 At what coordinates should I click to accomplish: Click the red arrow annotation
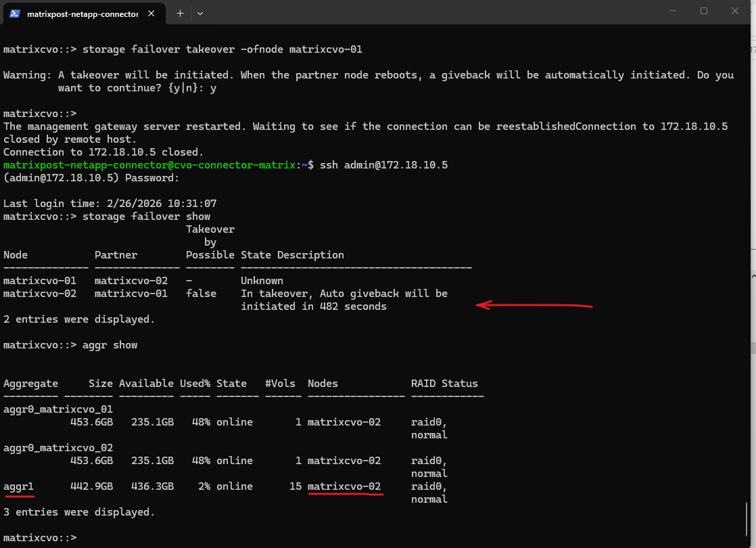pos(534,306)
